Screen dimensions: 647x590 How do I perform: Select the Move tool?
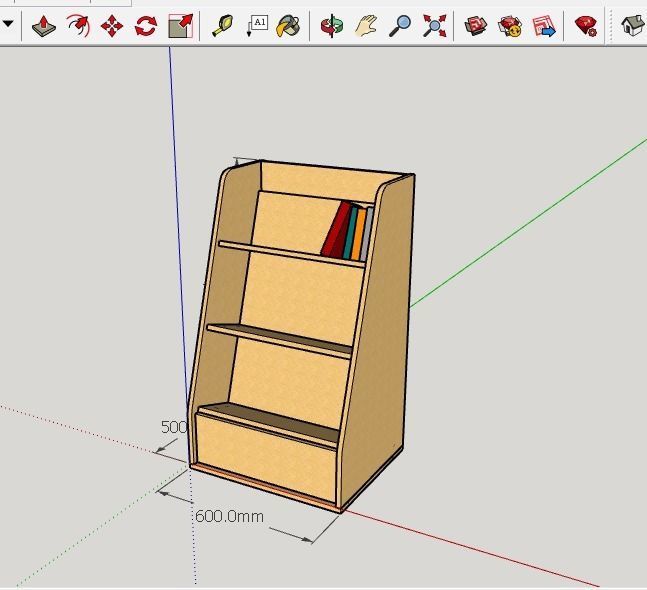pos(112,26)
